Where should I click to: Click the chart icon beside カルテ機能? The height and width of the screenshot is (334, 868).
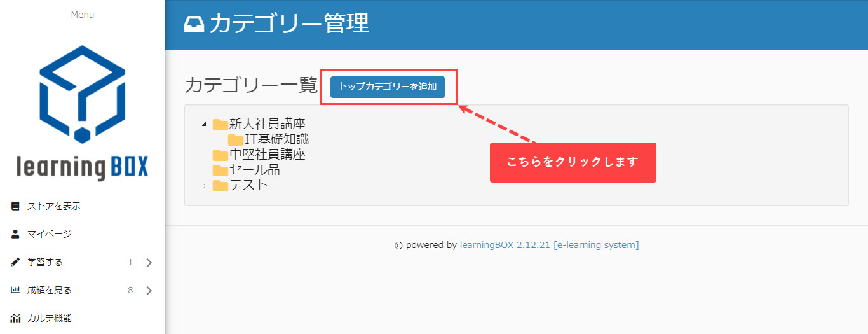coord(16,318)
